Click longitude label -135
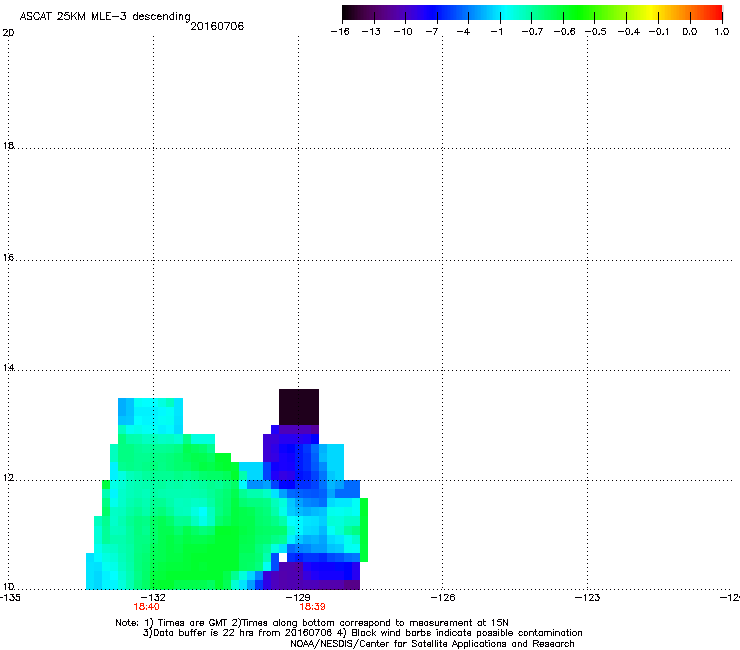The height and width of the screenshot is (650, 740). pos(10,598)
